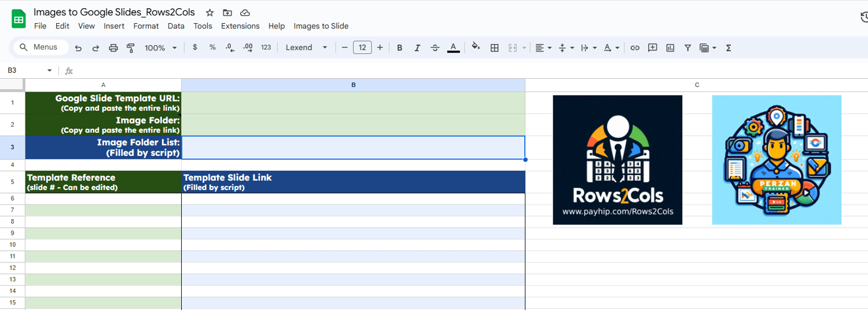Open the Extensions menu
Screen dimensions: 868x310
click(240, 26)
